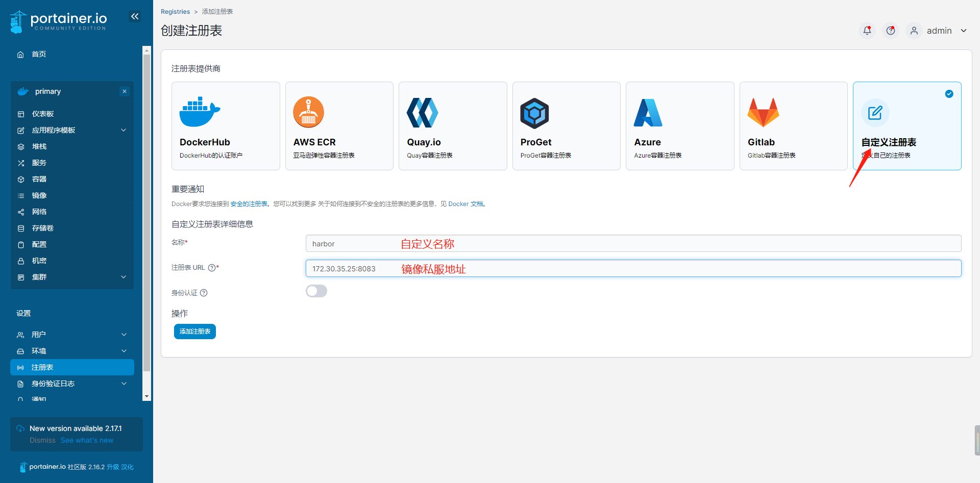Viewport: 980px width, 483px height.
Task: Expand the 用户 chevron
Action: click(124, 335)
